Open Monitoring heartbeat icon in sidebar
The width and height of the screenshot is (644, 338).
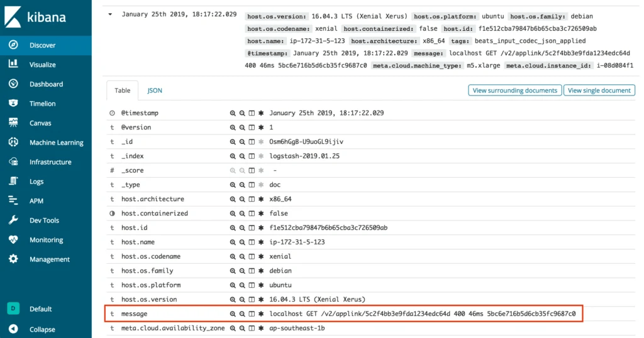click(13, 240)
